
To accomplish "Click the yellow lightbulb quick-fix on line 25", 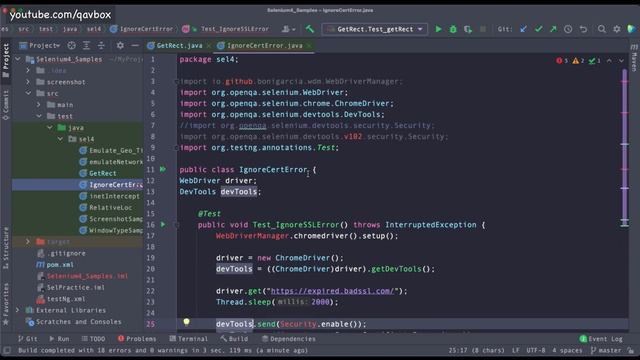I will pos(187,322).
